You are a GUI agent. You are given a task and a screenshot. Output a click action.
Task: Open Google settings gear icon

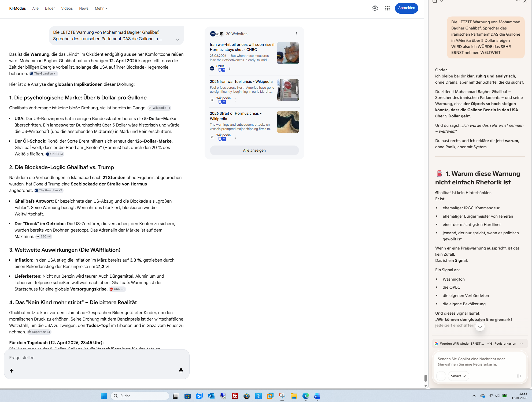click(375, 8)
